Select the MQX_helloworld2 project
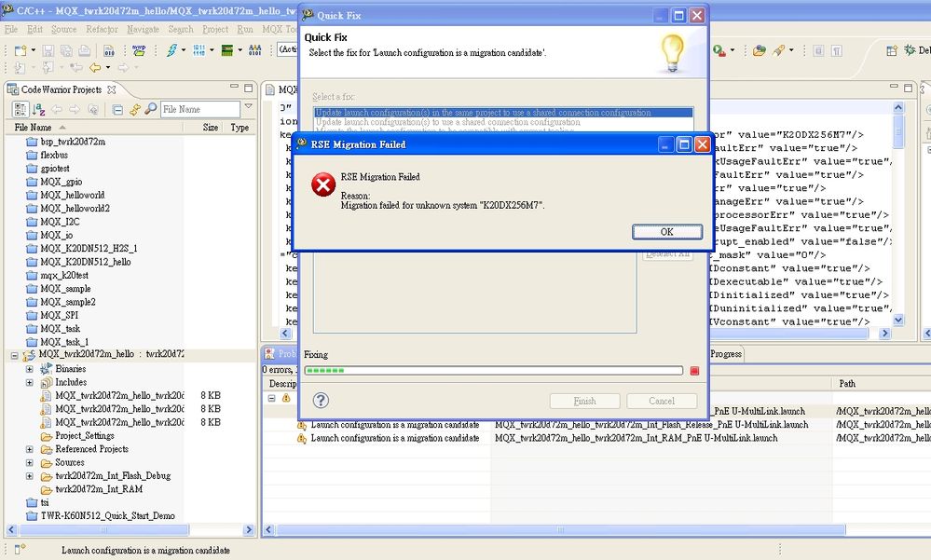The width and height of the screenshot is (931, 560). pos(75,208)
